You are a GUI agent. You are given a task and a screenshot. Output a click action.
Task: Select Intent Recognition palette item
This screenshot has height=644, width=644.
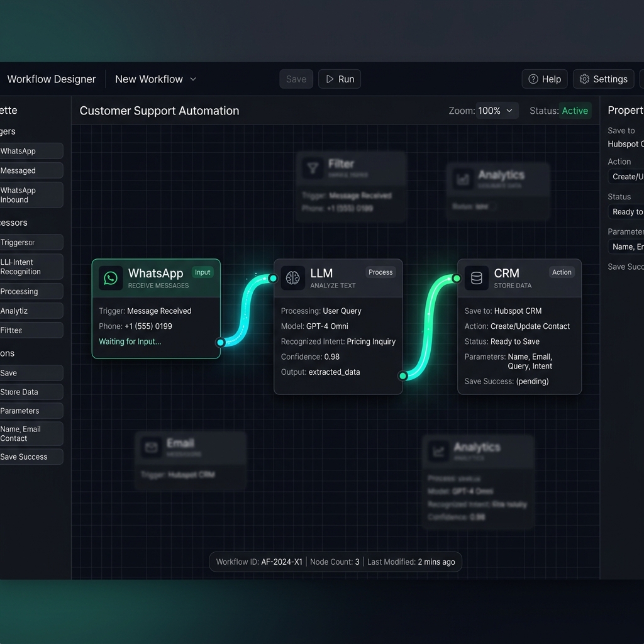tap(31, 267)
